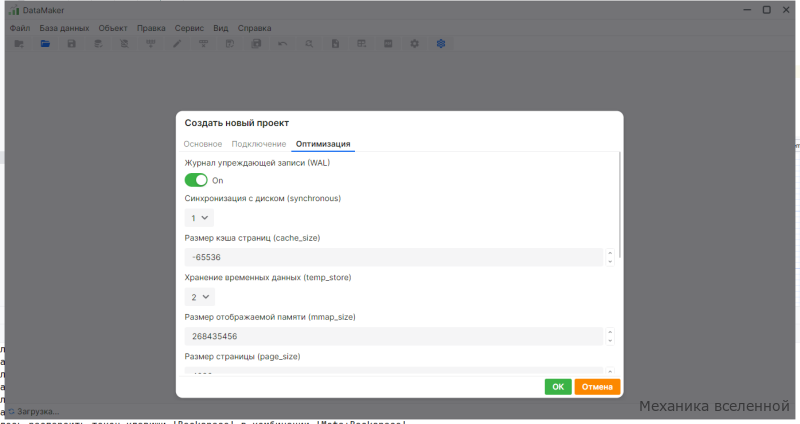Screen dimensions: 800x424
Task: Increment the mmap_size stepper up arrow
Action: click(x=610, y=332)
